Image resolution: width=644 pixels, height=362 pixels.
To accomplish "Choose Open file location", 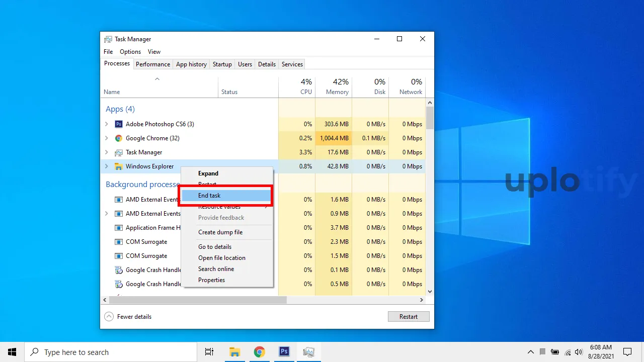I will (227, 258).
